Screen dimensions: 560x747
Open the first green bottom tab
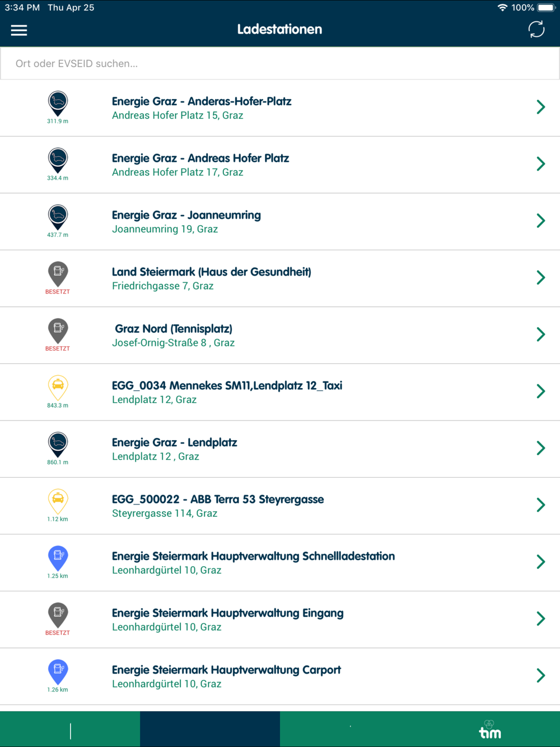[x=70, y=729]
